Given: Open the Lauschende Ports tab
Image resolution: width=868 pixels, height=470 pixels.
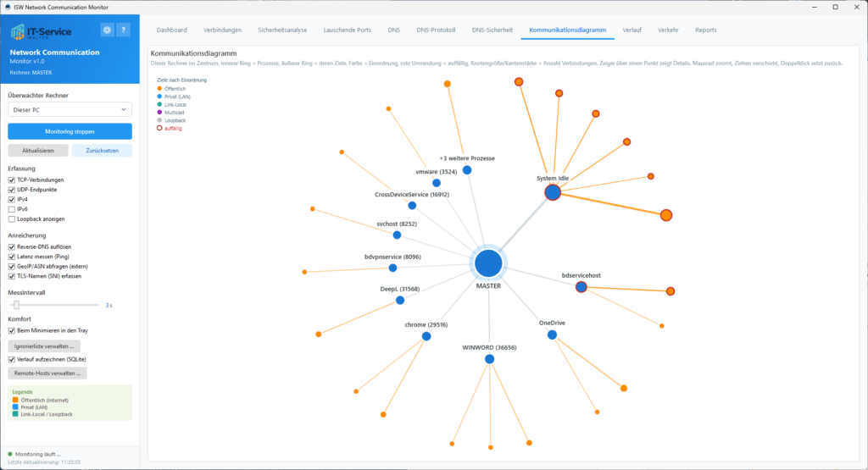Looking at the screenshot, I should pos(347,30).
